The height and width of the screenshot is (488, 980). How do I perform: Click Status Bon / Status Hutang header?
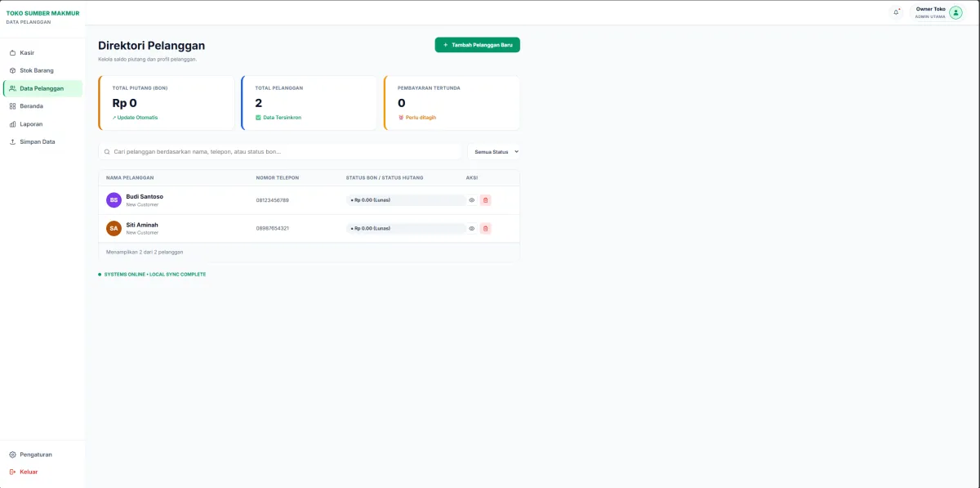pos(385,177)
